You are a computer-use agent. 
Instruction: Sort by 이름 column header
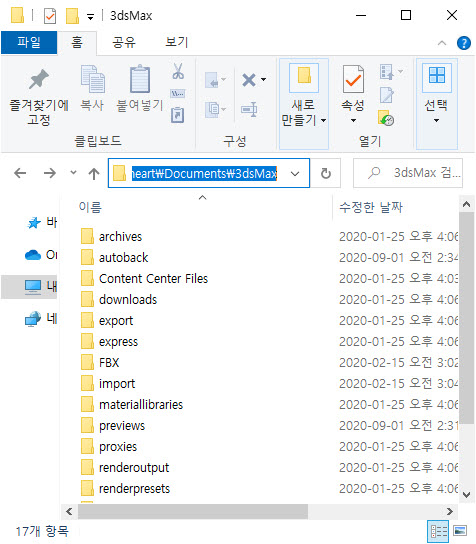coord(90,207)
